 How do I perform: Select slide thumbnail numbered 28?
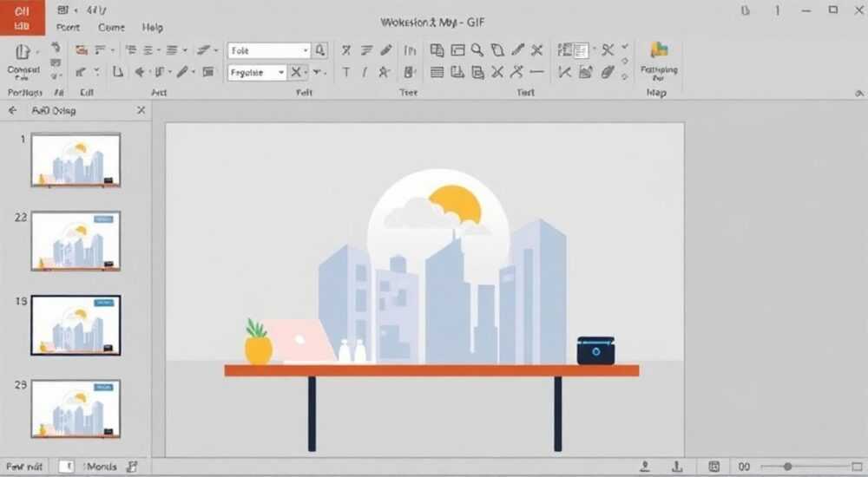tap(76, 409)
